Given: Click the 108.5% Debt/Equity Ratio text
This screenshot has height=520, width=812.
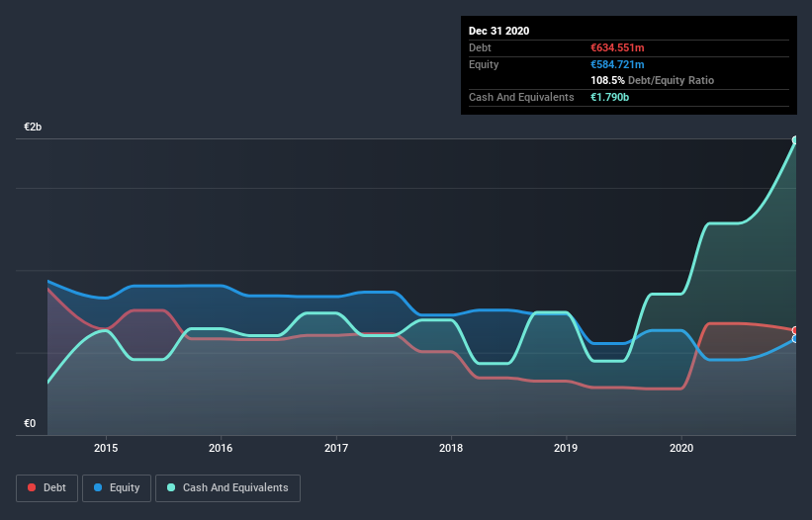Looking at the screenshot, I should tap(652, 80).
